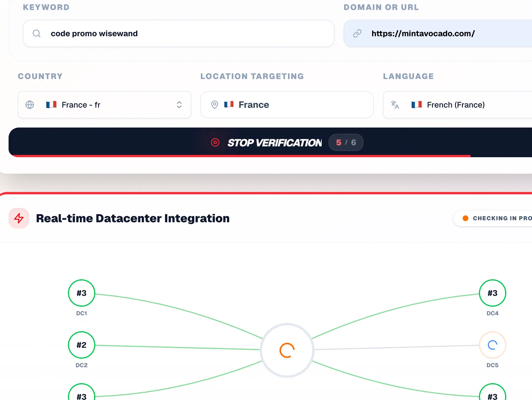532x400 pixels.
Task: Open the Country dropdown showing France - fr
Action: [x=104, y=105]
